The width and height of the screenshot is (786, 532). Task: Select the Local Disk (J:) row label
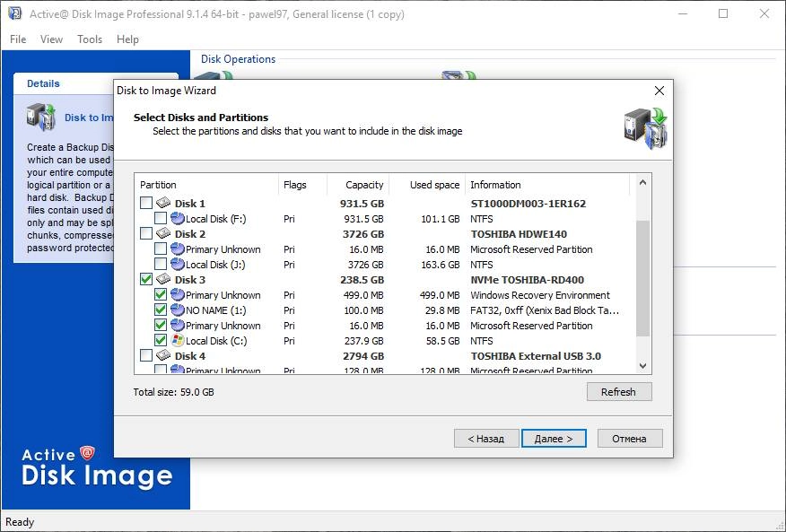(x=215, y=265)
